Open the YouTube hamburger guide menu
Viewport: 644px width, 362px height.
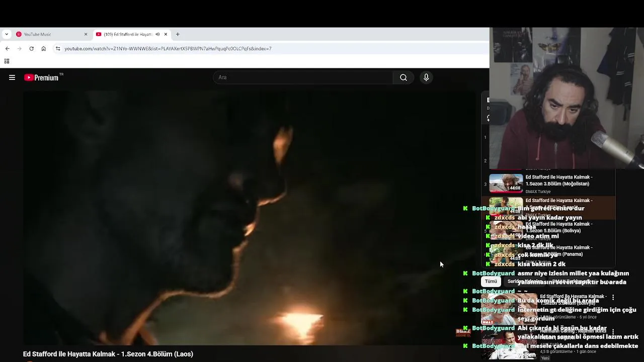pyautogui.click(x=12, y=77)
